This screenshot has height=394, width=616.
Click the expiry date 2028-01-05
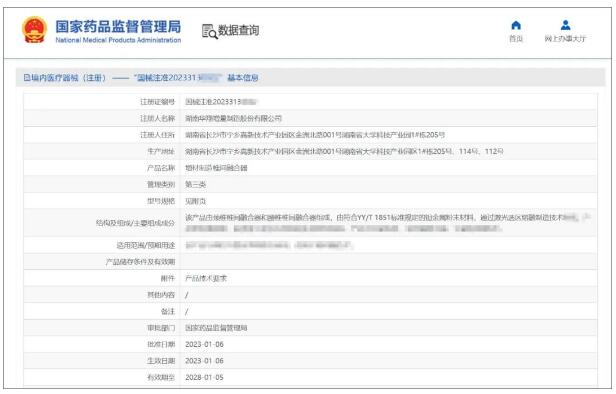pos(204,378)
